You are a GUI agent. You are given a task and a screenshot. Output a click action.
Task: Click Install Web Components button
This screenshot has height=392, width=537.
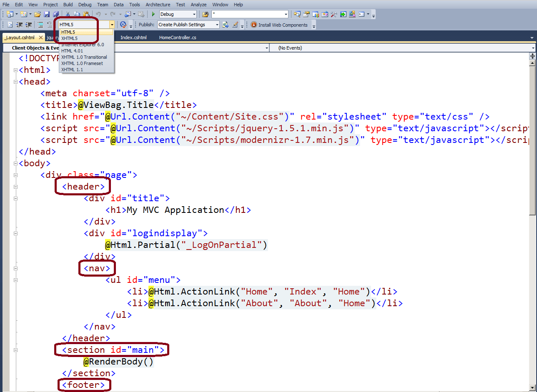(279, 25)
